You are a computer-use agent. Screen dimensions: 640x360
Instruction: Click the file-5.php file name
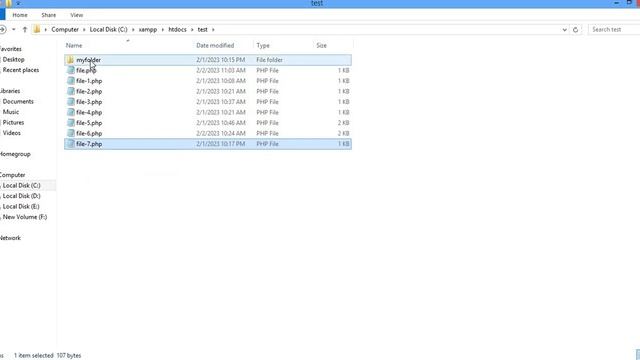pos(89,123)
